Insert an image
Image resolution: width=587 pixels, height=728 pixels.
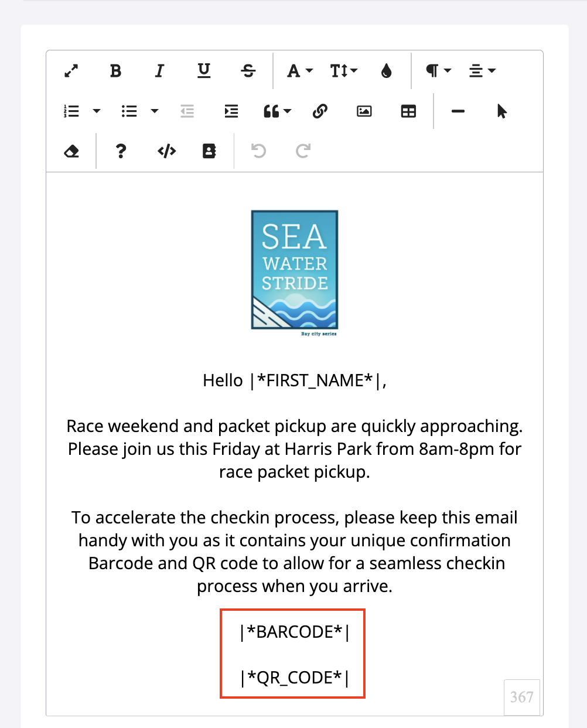364,111
